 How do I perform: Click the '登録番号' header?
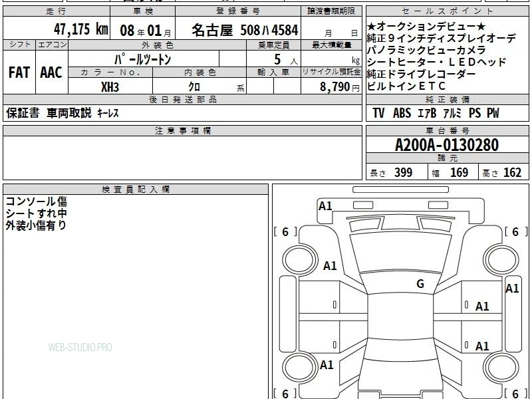tap(238, 11)
